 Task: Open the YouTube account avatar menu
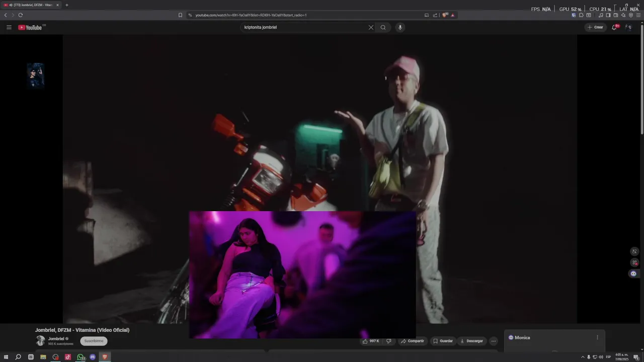[x=628, y=27]
